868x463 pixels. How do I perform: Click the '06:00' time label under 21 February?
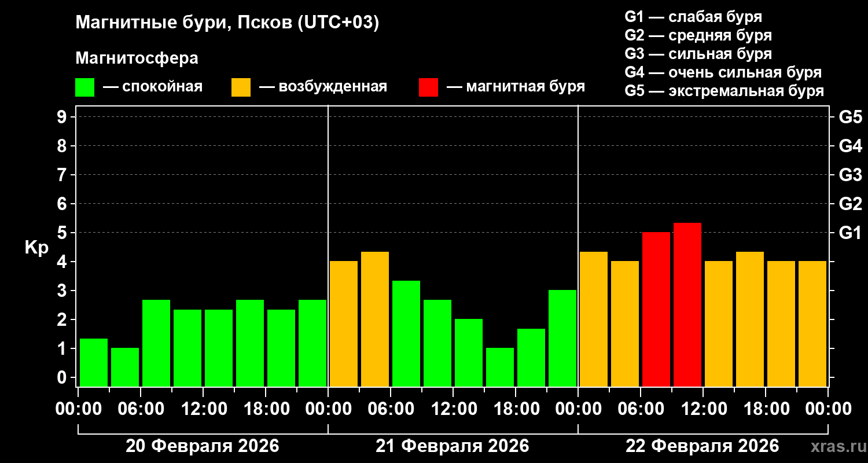coord(391,409)
